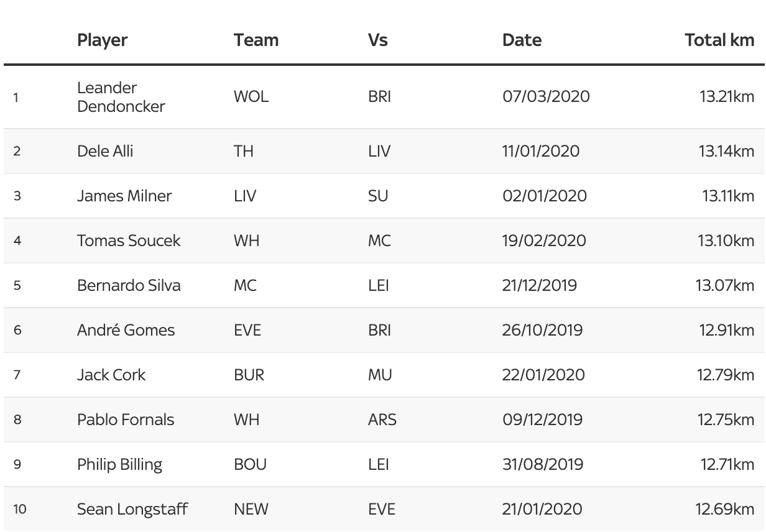Screen dimensions: 766x532
Task: Select the WOL team cell
Action: point(251,97)
